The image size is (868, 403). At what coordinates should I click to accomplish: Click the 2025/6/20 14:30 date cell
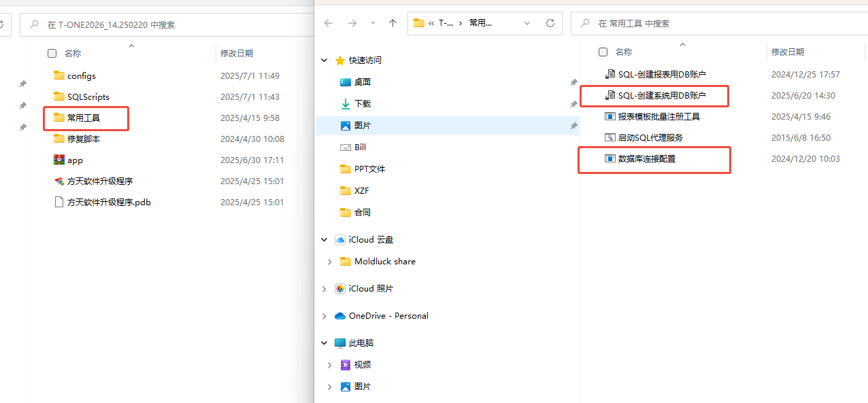point(803,95)
